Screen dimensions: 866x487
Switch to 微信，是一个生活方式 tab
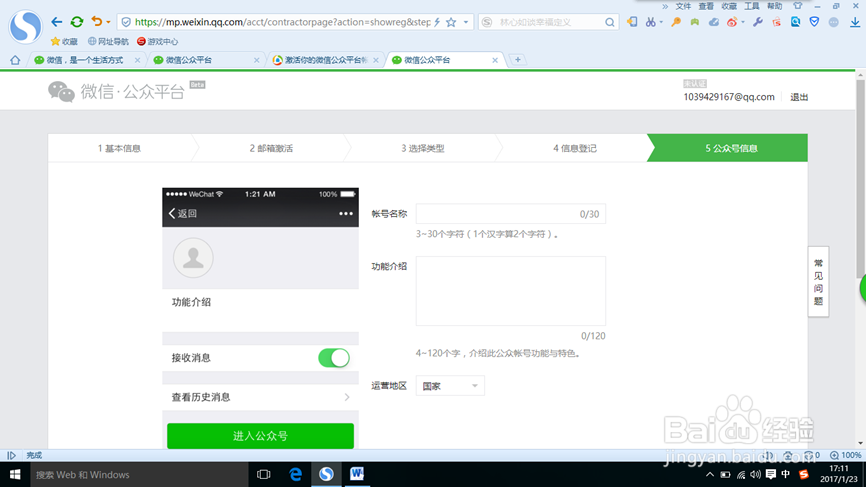pos(85,60)
